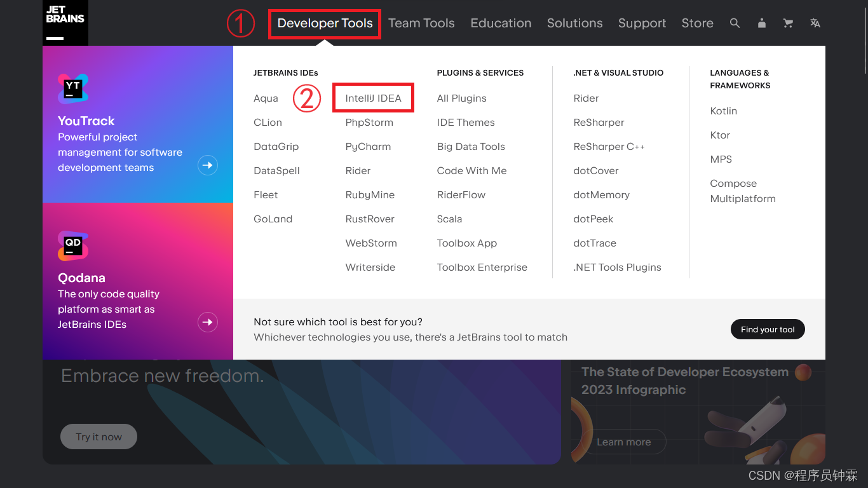The height and width of the screenshot is (488, 868).
Task: Open the Toolbox Enterprise link
Action: click(482, 268)
